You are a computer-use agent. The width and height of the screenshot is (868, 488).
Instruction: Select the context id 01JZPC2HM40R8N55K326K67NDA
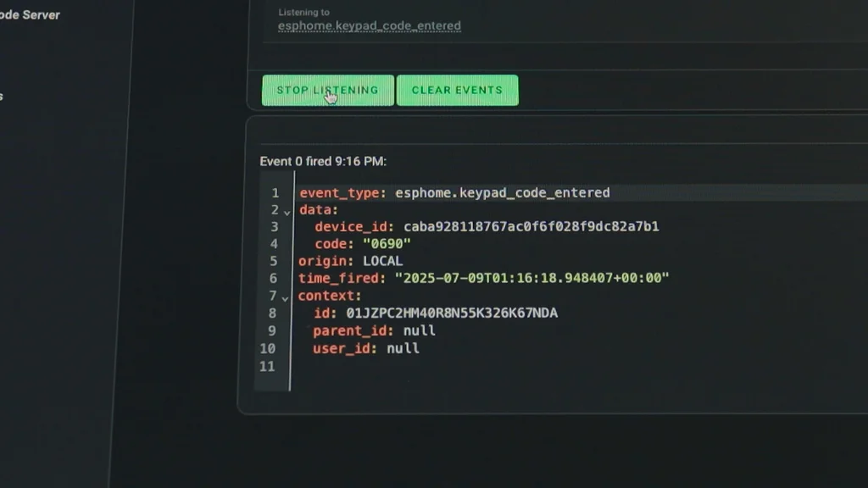(x=452, y=313)
